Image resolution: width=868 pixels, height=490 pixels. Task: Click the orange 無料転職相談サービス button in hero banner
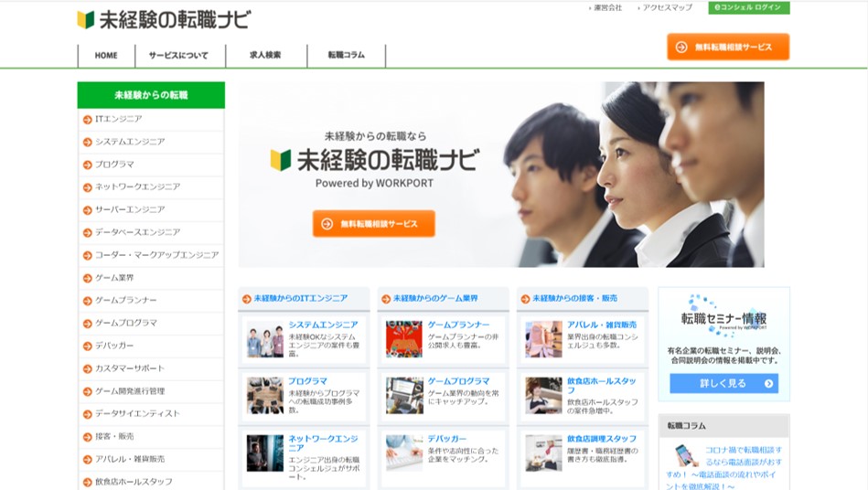pos(374,224)
